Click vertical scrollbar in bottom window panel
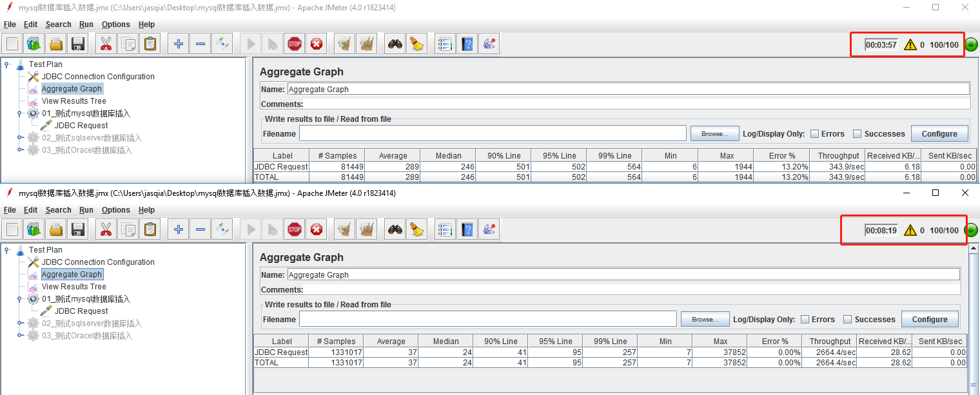This screenshot has width=980, height=395. click(x=974, y=319)
